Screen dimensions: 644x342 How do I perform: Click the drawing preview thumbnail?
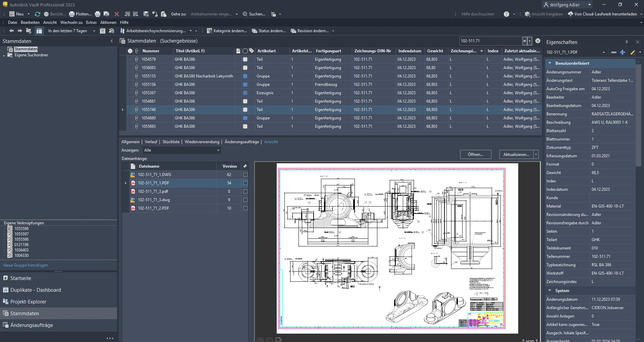[x=397, y=248]
